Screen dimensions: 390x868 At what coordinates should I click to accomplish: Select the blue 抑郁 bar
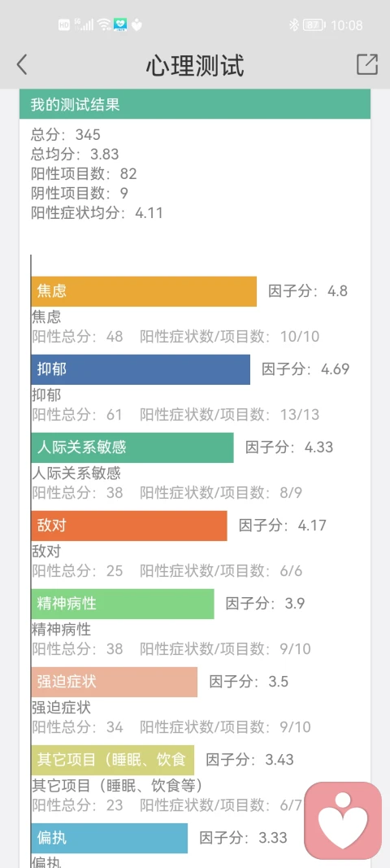[x=141, y=369]
